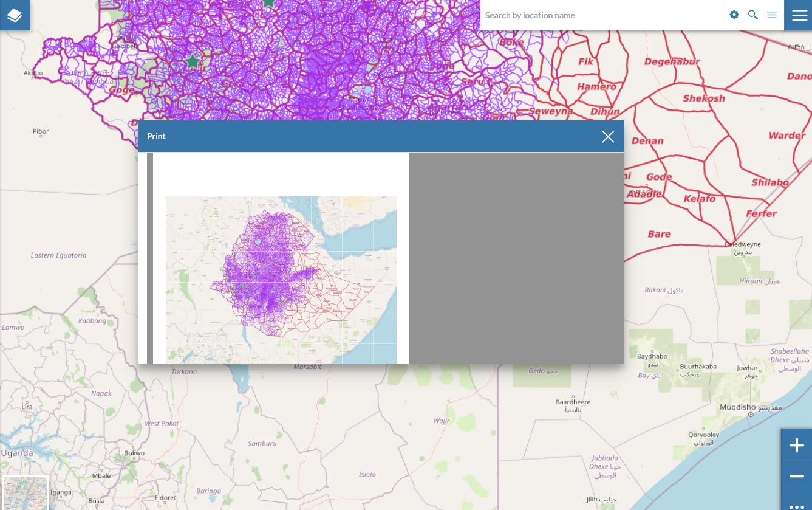The height and width of the screenshot is (510, 812).
Task: Click the Warder map label
Action: (x=787, y=136)
